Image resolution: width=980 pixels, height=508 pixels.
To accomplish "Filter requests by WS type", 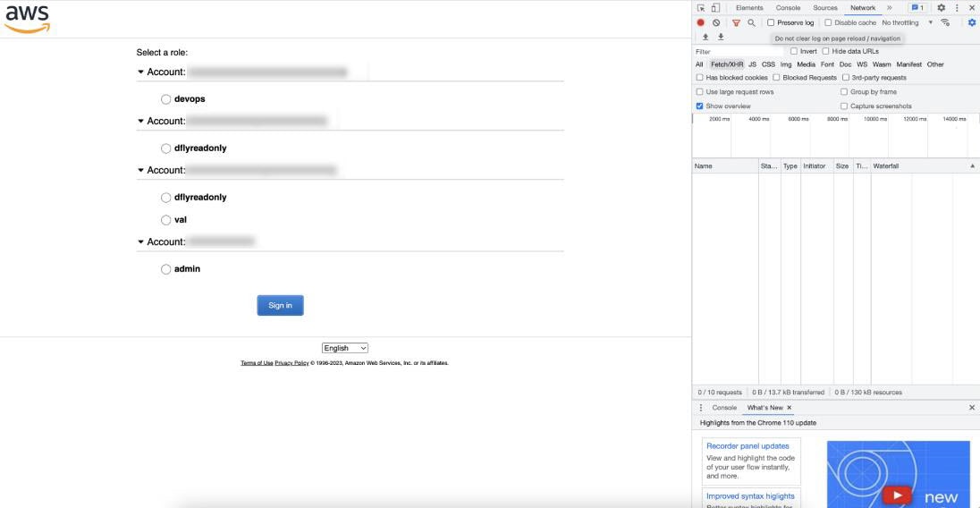I will point(862,64).
